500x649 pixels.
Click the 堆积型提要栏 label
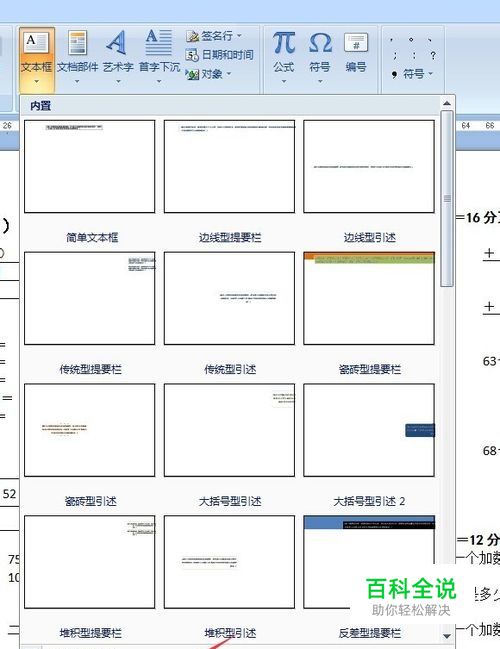click(x=90, y=633)
